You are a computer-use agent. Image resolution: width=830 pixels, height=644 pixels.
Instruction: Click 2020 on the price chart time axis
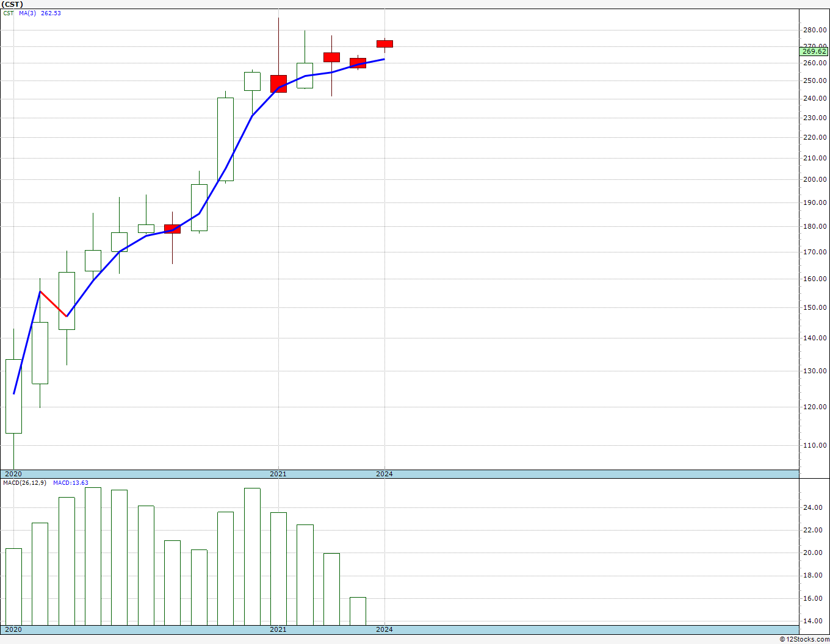pos(13,474)
